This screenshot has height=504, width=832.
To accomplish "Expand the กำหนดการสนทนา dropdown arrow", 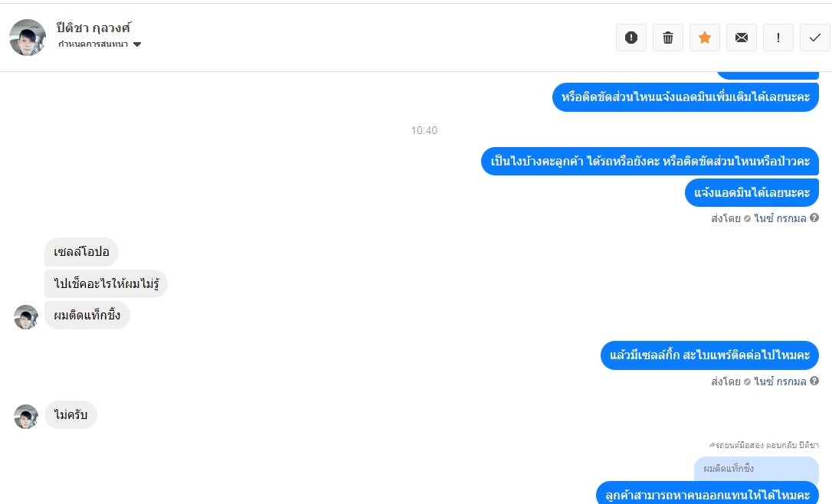I will 137,44.
